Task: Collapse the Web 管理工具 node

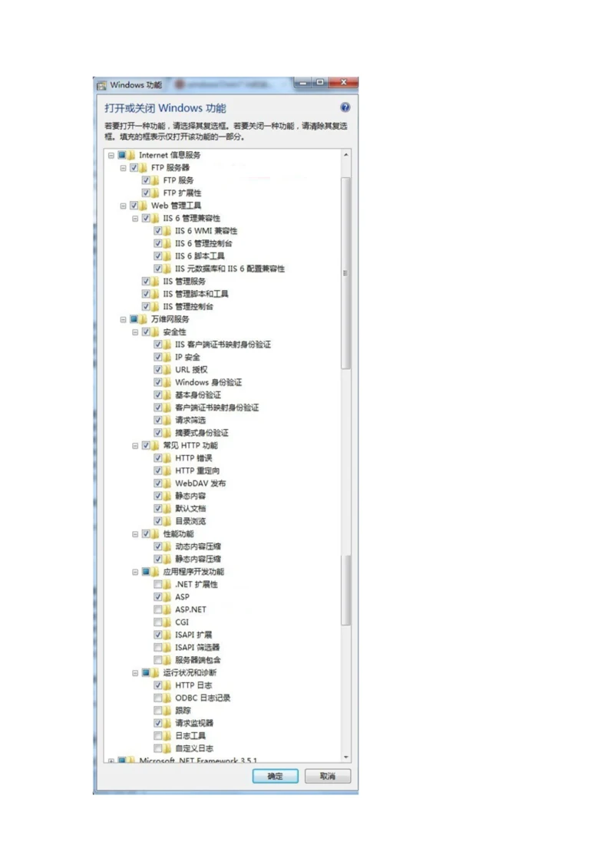Action: click(123, 206)
